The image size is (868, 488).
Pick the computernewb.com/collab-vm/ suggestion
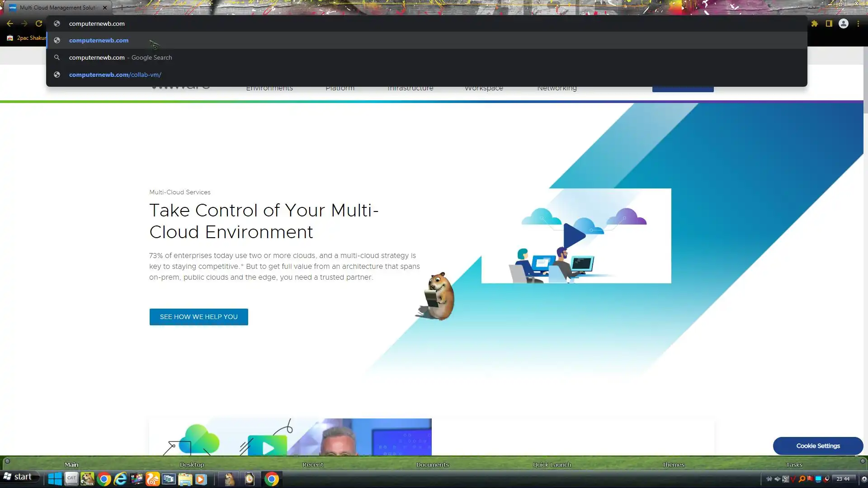tap(115, 75)
